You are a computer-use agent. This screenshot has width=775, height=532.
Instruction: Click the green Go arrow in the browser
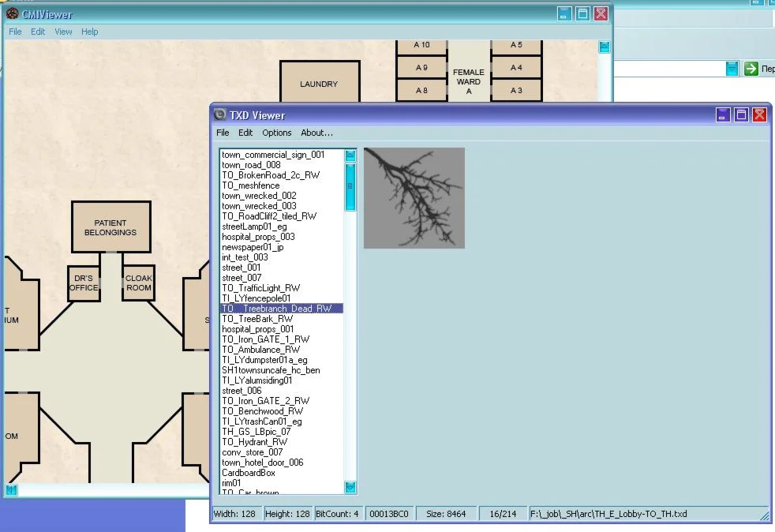pyautogui.click(x=751, y=69)
